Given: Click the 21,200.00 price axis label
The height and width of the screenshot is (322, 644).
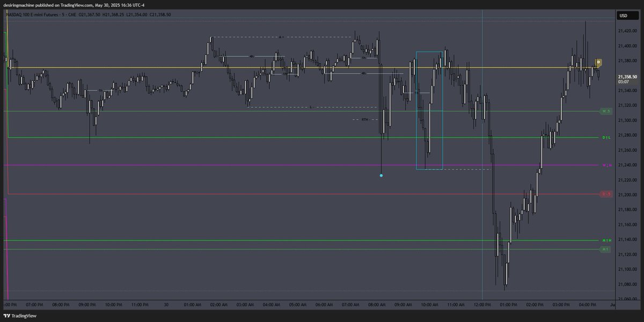Looking at the screenshot, I should point(628,195).
